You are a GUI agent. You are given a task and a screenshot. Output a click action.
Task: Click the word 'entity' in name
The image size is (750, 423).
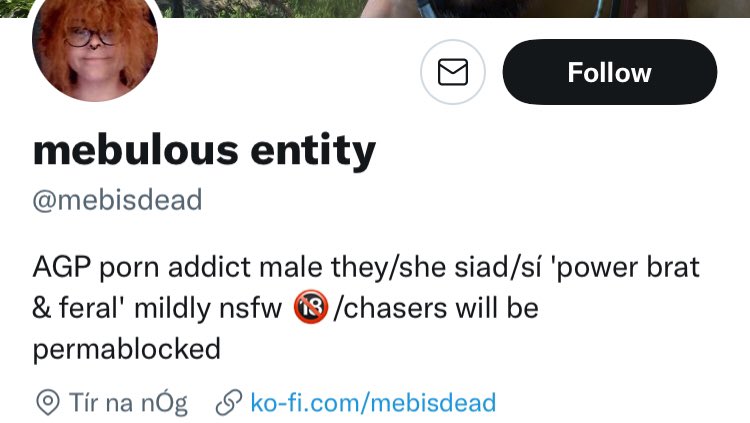tap(313, 150)
